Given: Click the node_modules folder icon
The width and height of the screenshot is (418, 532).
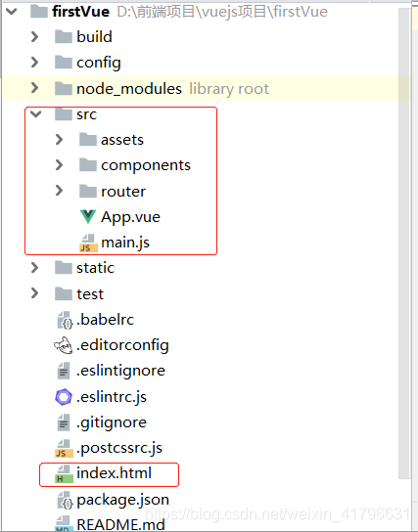Looking at the screenshot, I should coord(64,89).
